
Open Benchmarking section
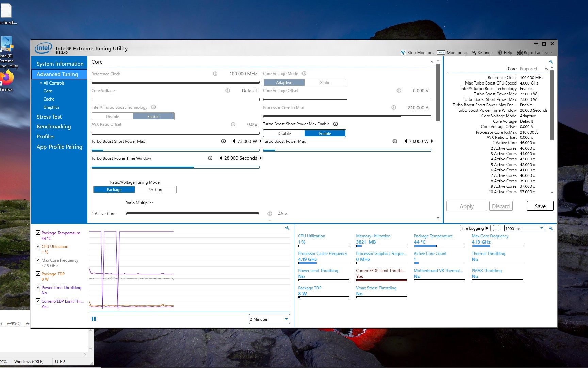[x=54, y=126]
